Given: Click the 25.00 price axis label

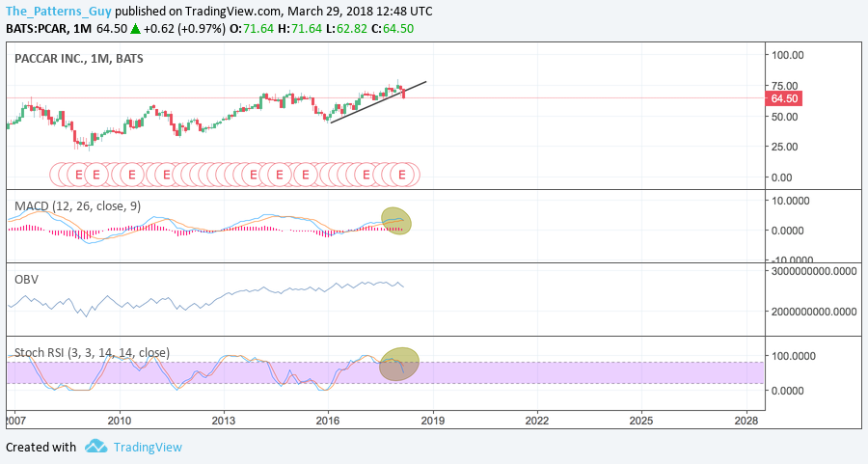Looking at the screenshot, I should 784,147.
